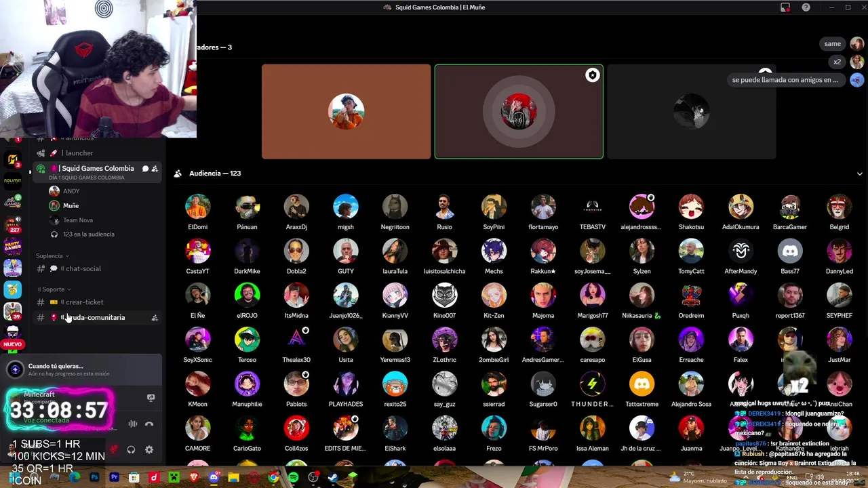The height and width of the screenshot is (488, 868).
Task: Click audience member TEBASTV avatar
Action: pos(593,207)
